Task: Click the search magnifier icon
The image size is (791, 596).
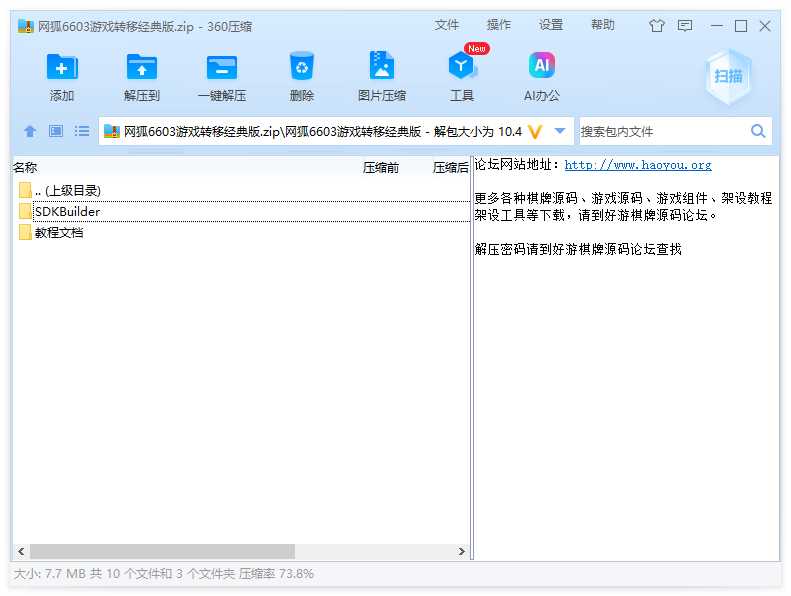Action: (x=758, y=131)
